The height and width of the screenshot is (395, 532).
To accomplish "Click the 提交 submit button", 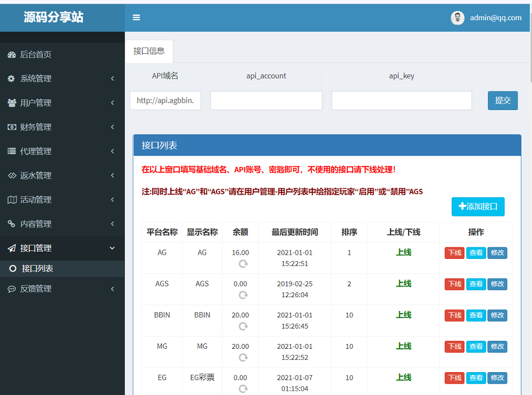I will 503,100.
